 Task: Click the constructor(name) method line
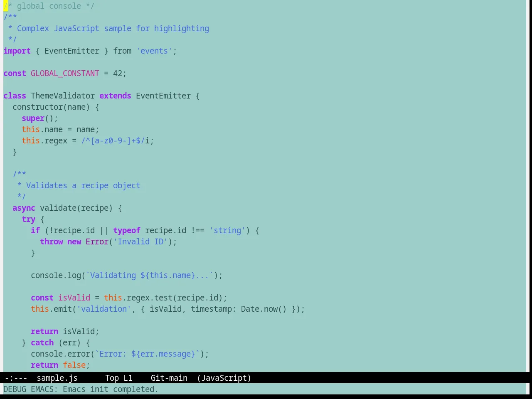56,107
